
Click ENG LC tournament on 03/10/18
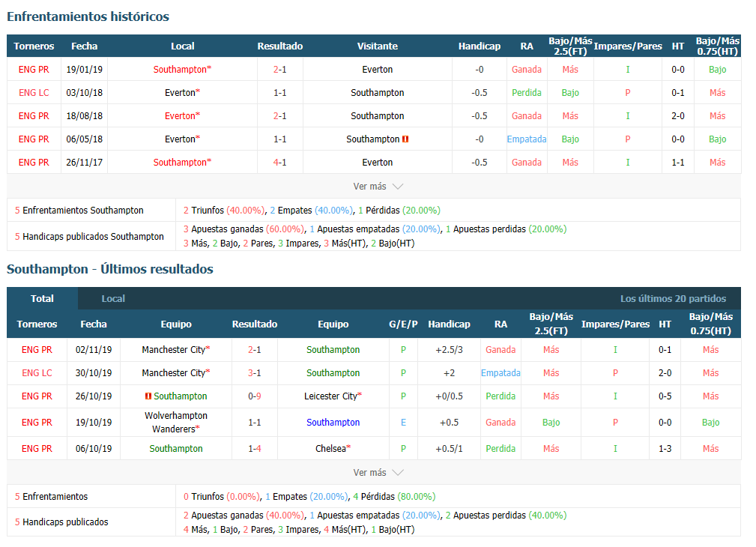(x=34, y=93)
